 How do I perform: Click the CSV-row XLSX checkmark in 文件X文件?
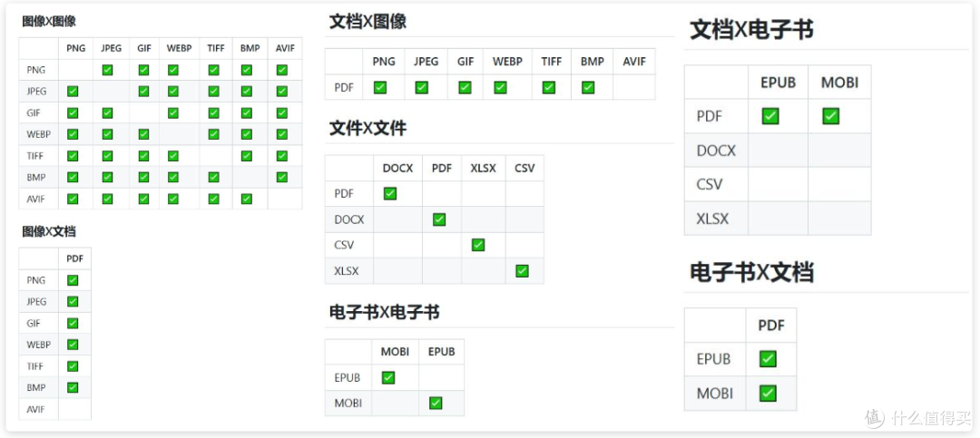[x=478, y=245]
